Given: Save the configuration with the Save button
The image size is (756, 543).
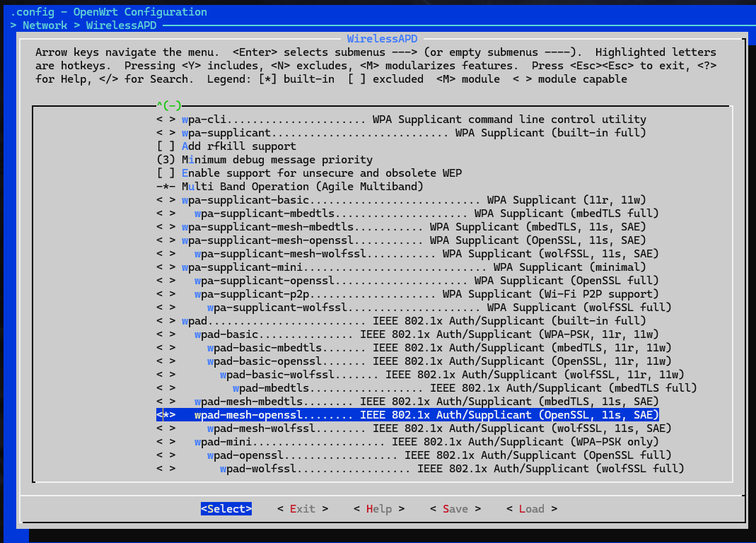Looking at the screenshot, I should pos(455,509).
